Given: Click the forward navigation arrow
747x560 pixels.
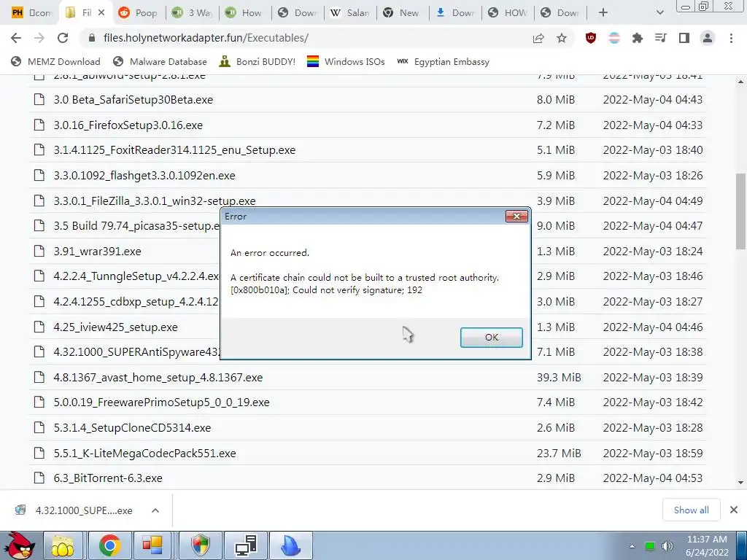Looking at the screenshot, I should [x=39, y=38].
